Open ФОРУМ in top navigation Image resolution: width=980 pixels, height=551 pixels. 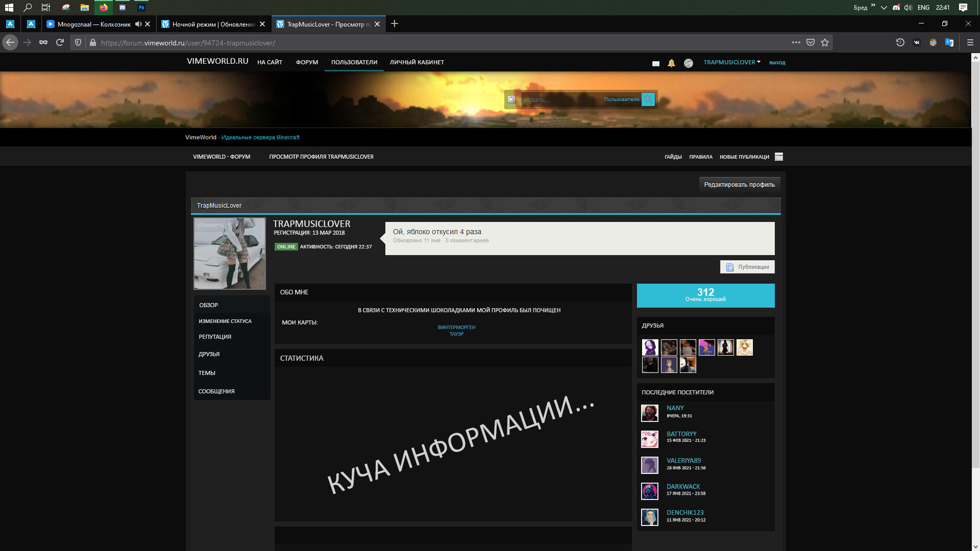coord(307,62)
